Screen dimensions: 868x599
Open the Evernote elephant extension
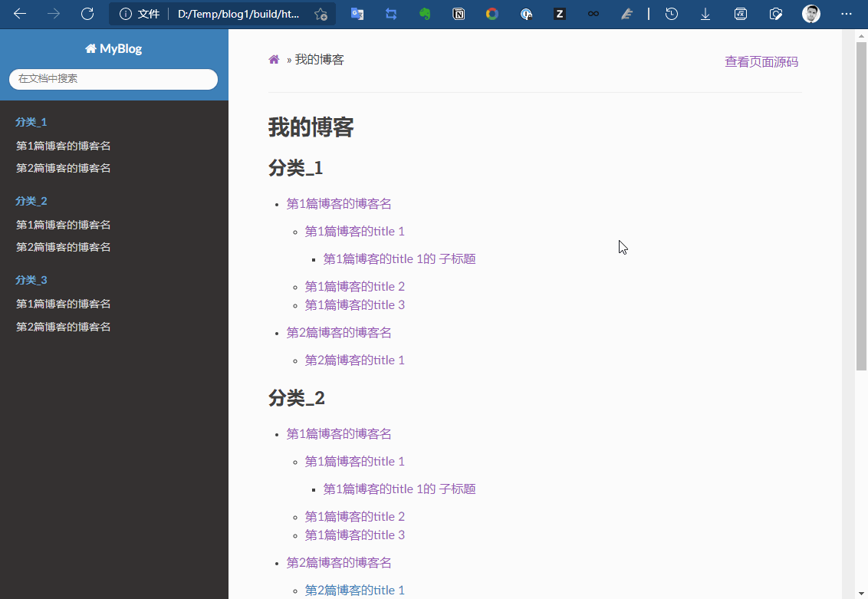(x=425, y=14)
